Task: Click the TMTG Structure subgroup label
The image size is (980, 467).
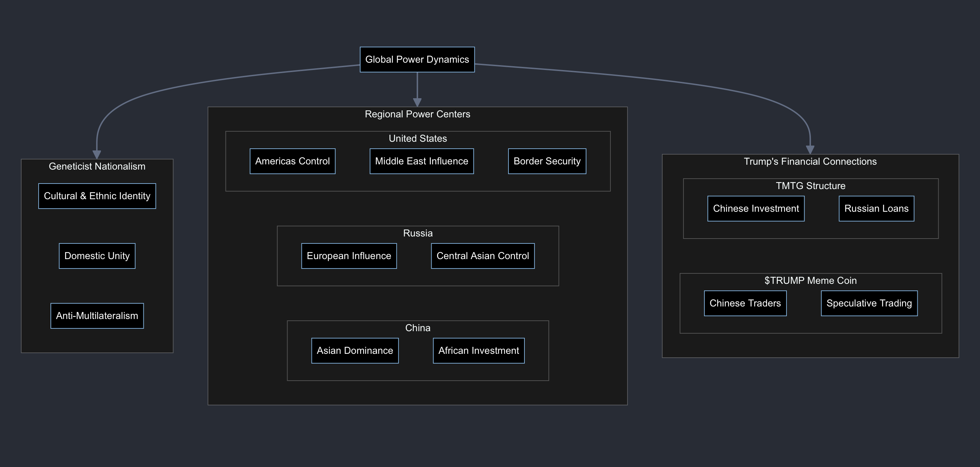Action: click(x=810, y=186)
